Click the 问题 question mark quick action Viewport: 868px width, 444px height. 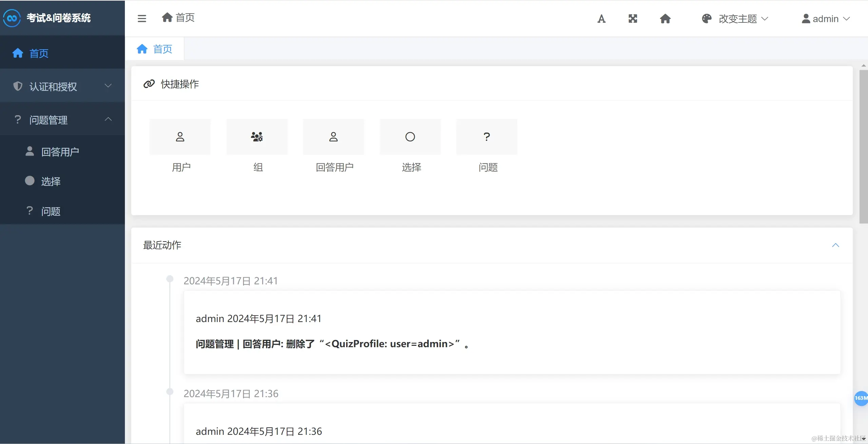pyautogui.click(x=487, y=137)
